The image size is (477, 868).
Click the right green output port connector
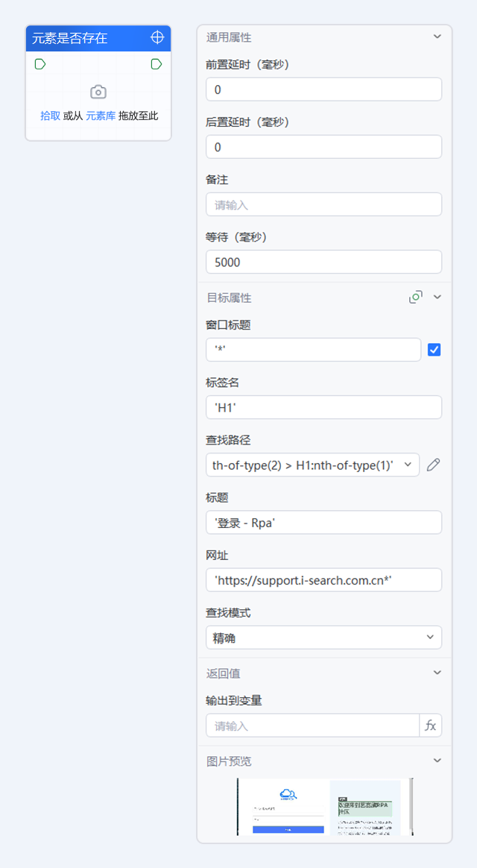(157, 64)
